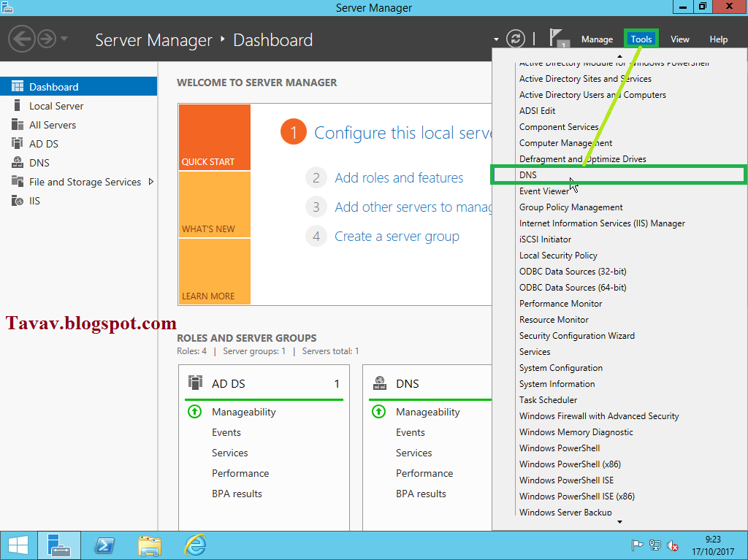Viewport: 748px width, 560px height.
Task: Select Dashboard icon in the sidebar
Action: tap(18, 86)
